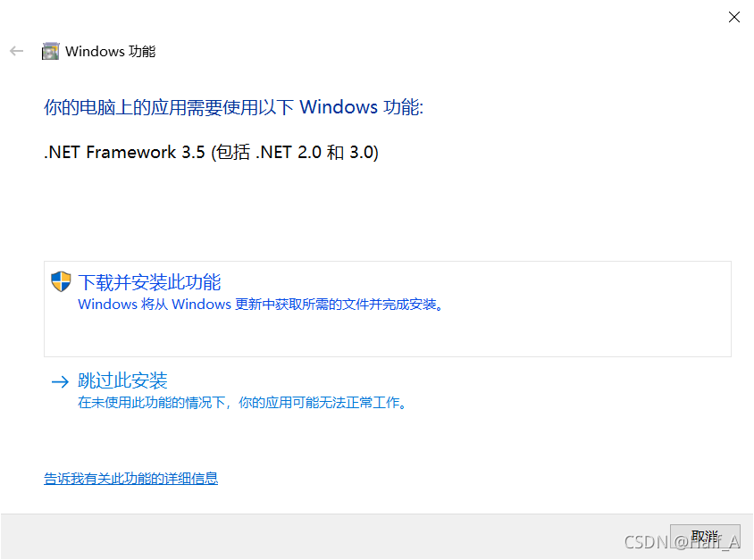754x560 pixels.
Task: Click the Windows 功能 title text
Action: pyautogui.click(x=111, y=52)
